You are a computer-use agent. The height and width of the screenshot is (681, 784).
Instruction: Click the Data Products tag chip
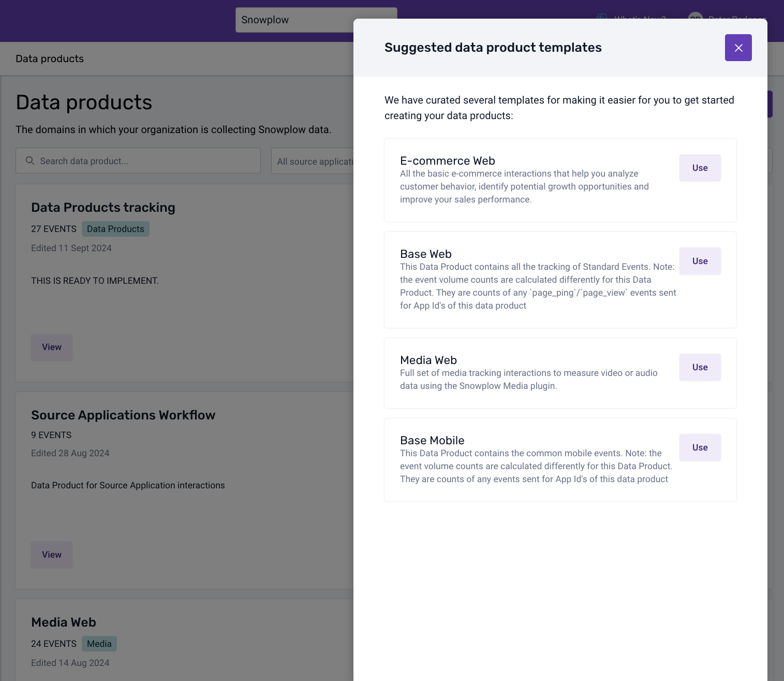coord(115,229)
